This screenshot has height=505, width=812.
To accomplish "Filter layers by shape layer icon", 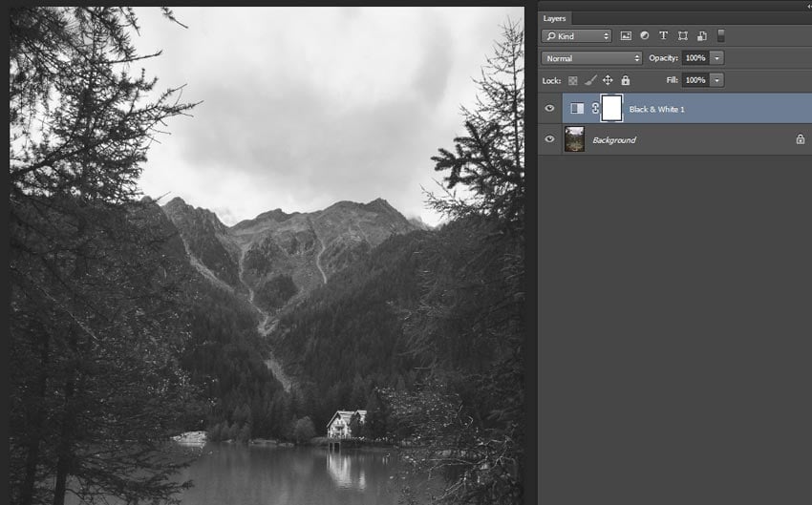I will pos(683,35).
